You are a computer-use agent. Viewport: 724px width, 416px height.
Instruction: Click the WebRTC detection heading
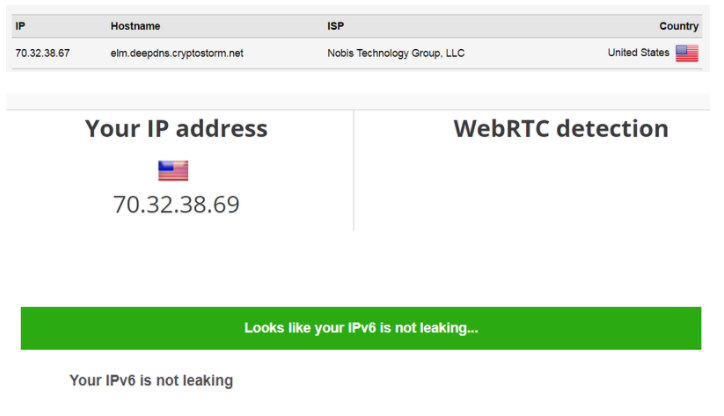coord(561,128)
